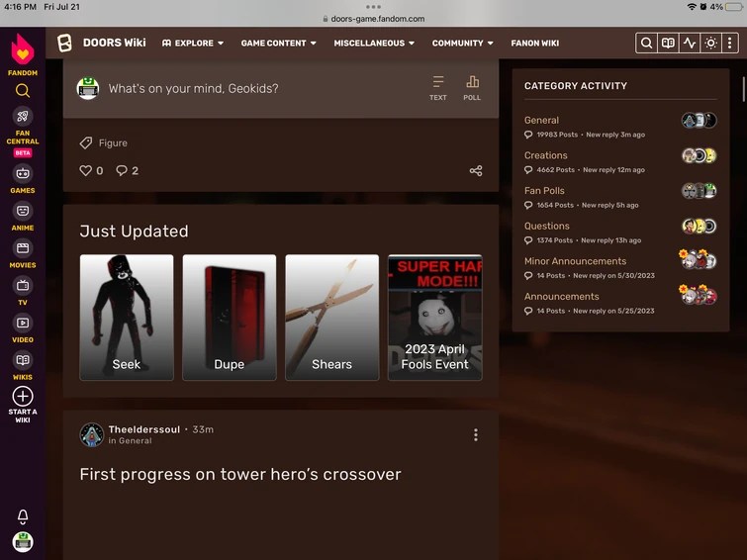Open the General category
This screenshot has width=747, height=560.
point(541,120)
